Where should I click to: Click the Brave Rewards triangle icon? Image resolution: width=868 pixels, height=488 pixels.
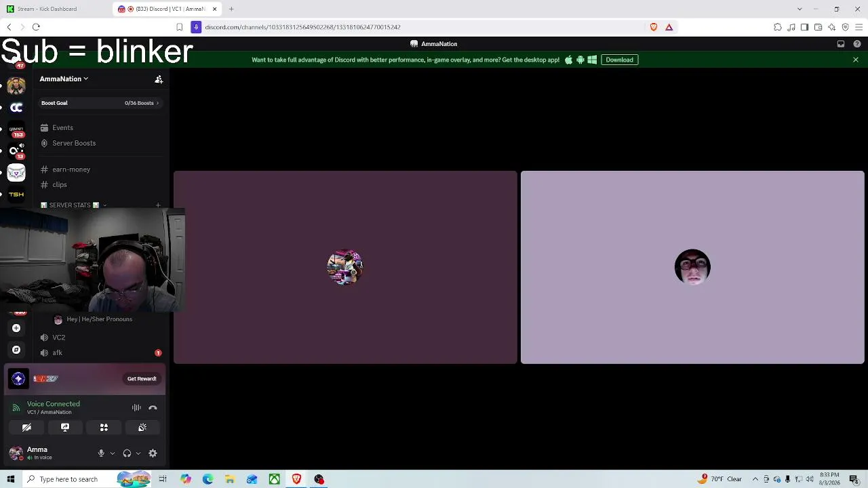(669, 27)
